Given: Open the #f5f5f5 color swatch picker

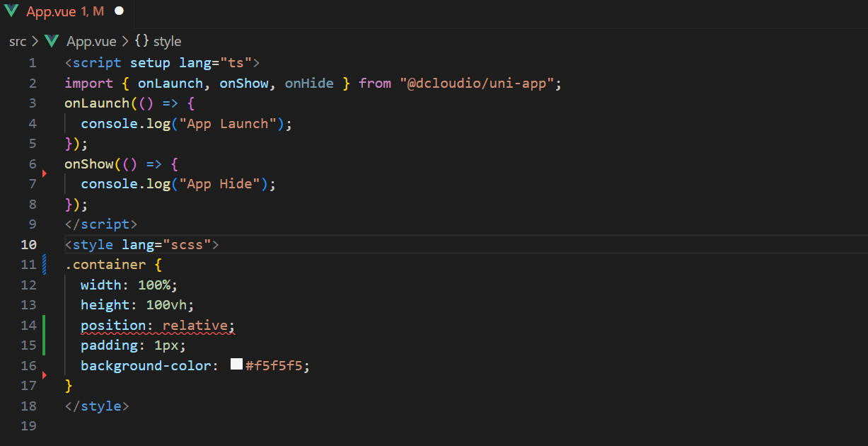Looking at the screenshot, I should point(237,365).
